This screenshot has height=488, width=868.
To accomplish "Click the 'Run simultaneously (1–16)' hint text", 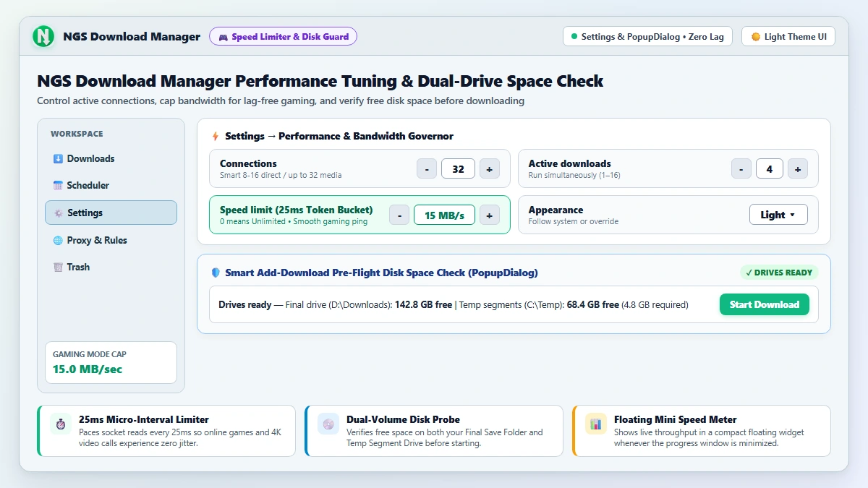I will coord(574,175).
